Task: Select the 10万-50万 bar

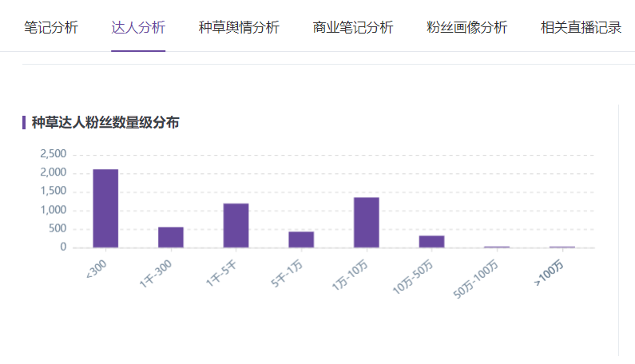Action: (x=431, y=241)
